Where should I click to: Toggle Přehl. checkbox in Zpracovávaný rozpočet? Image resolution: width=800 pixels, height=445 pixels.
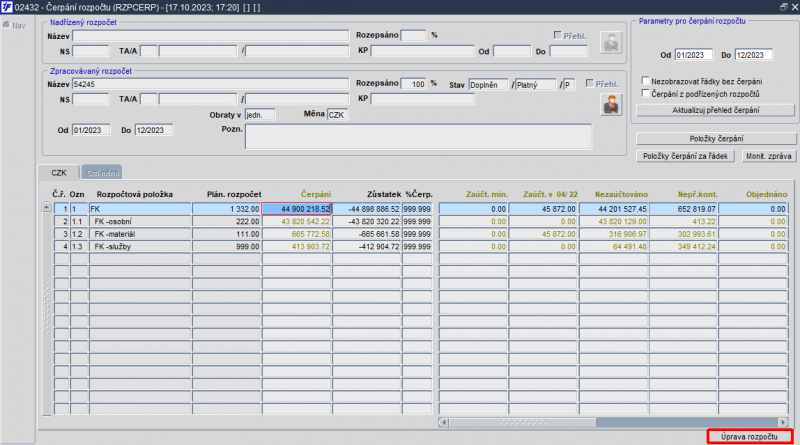[590, 83]
